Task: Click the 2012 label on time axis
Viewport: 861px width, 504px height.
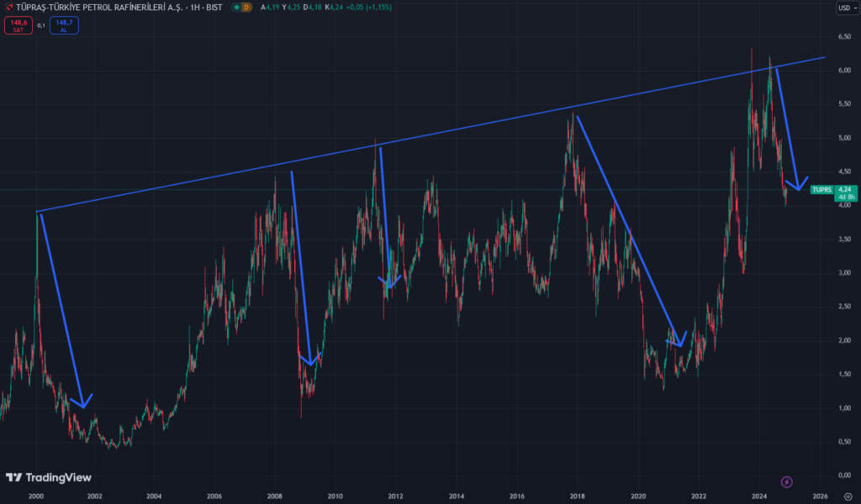Action: click(396, 496)
